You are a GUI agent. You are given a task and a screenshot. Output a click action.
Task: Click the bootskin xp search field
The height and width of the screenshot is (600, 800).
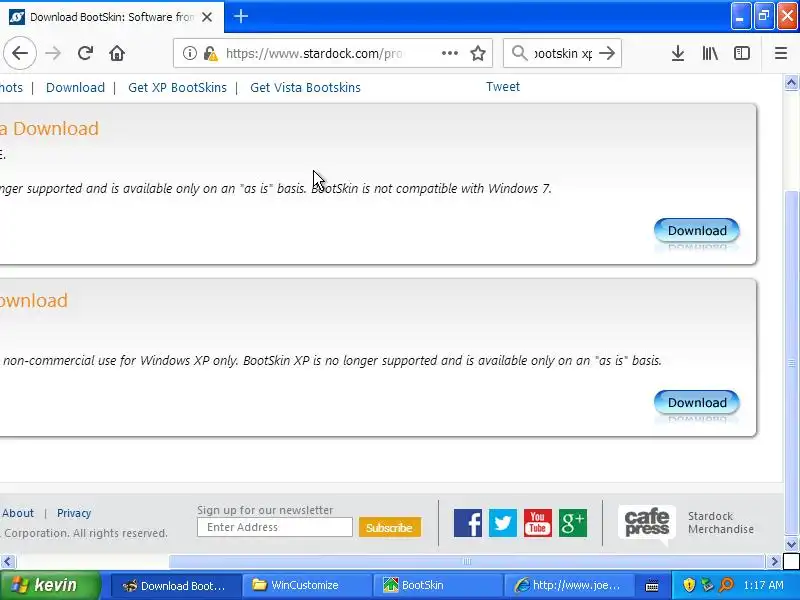[x=563, y=53]
